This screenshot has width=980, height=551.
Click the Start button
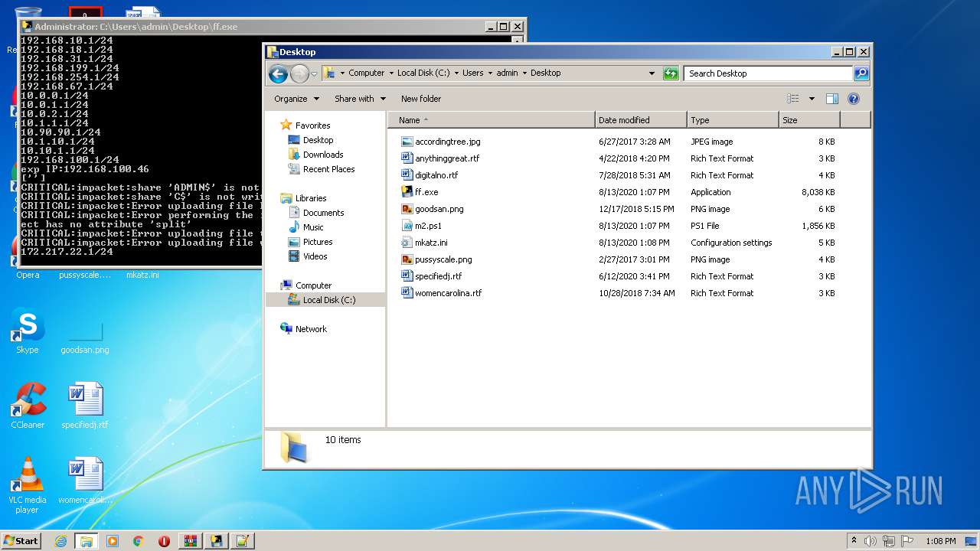[x=21, y=541]
